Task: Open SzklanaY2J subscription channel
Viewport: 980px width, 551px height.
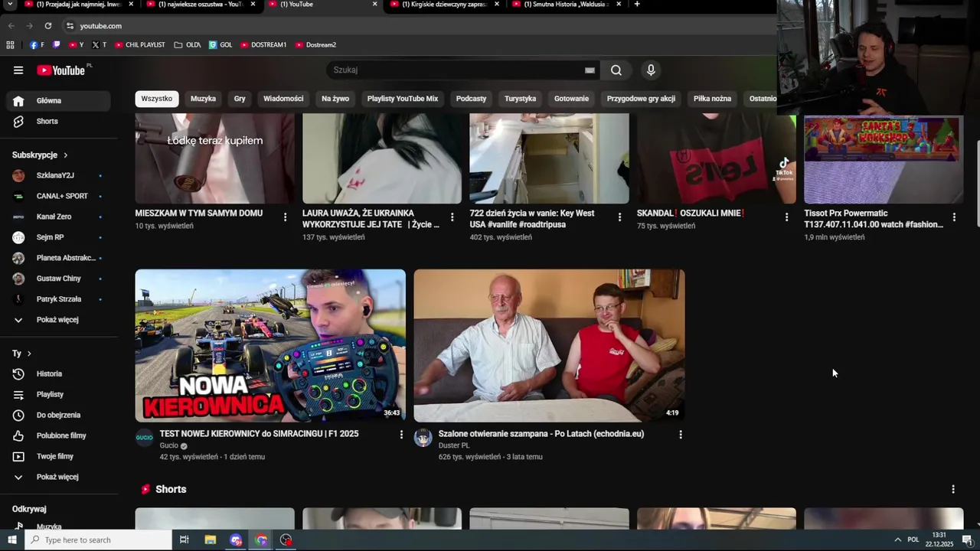Action: click(x=59, y=176)
